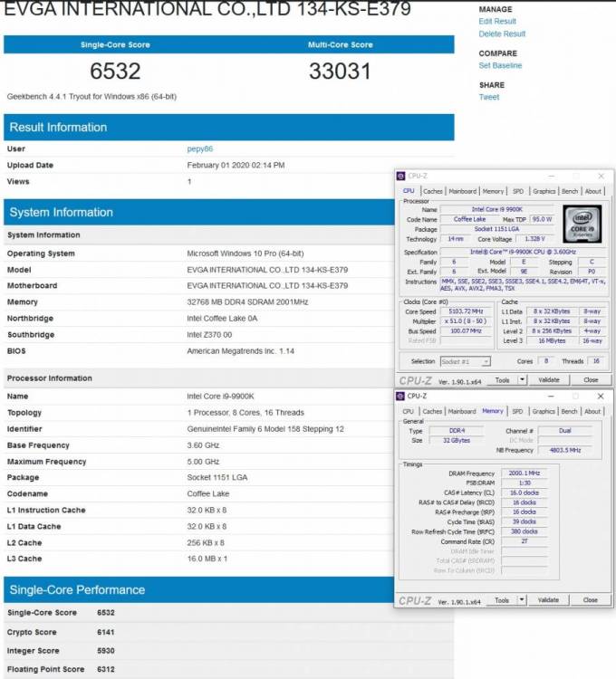Open About tab in bottom CPU-Z window
Screen dimensions: 616x679
(x=592, y=411)
